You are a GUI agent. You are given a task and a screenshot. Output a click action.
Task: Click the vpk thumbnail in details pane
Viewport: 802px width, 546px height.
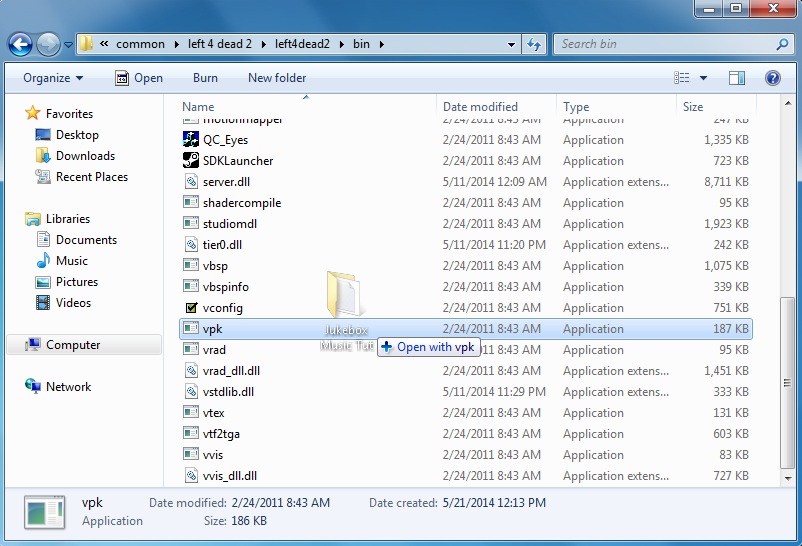44,512
